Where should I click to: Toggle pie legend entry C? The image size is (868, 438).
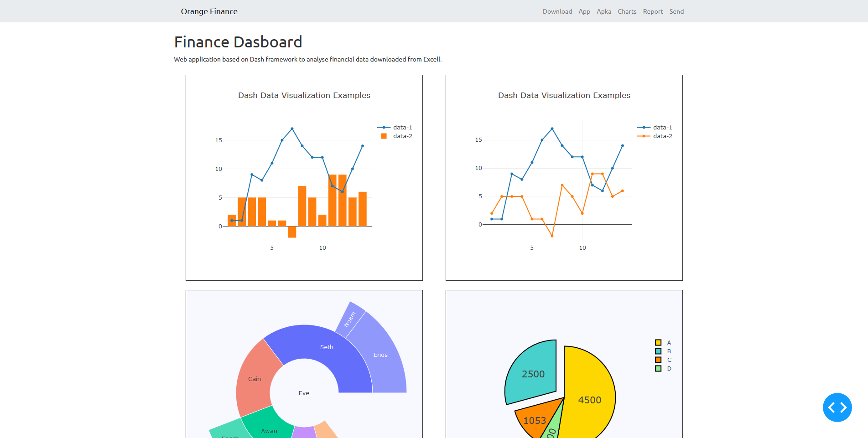663,360
